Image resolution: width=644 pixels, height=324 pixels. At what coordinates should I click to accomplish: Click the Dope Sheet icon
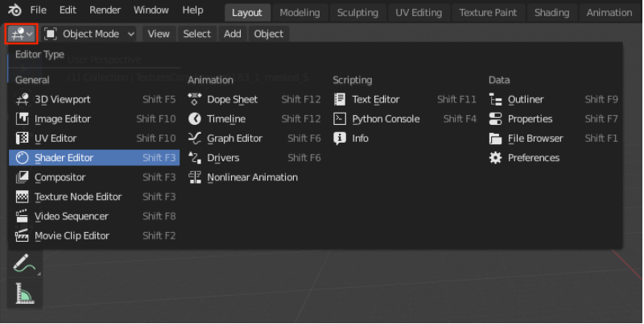coord(195,99)
